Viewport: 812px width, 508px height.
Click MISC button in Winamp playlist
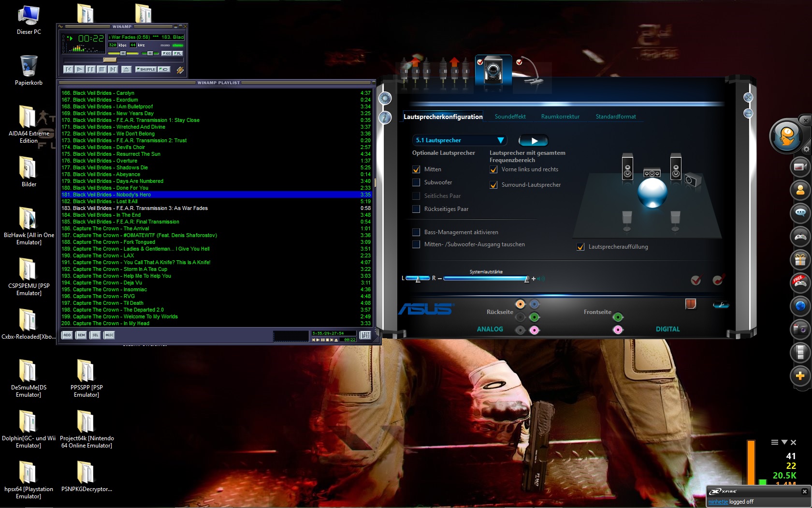pyautogui.click(x=109, y=335)
